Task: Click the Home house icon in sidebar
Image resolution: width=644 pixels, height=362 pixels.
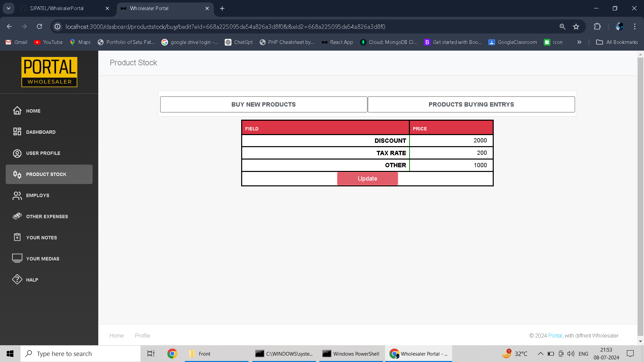Action: [x=17, y=111]
